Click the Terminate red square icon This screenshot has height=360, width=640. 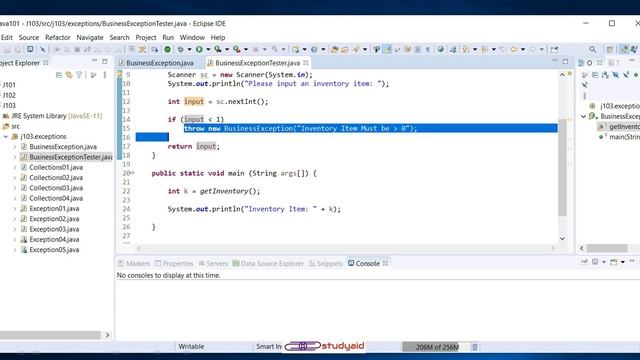click(x=77, y=49)
